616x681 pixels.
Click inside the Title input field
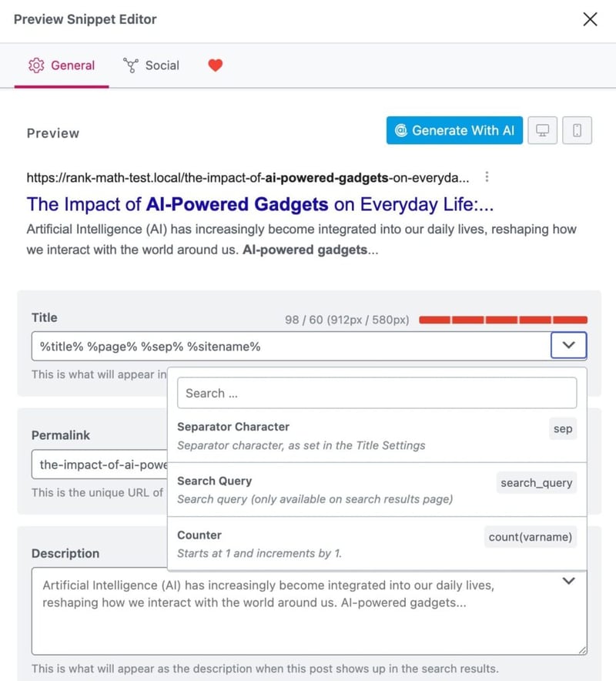(291, 346)
